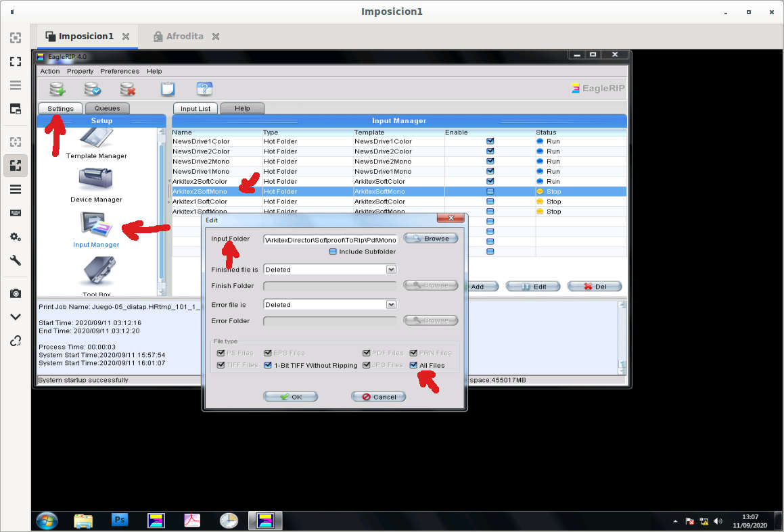Disable 1-Bit TIFF Without Ripping checkbox

click(268, 365)
